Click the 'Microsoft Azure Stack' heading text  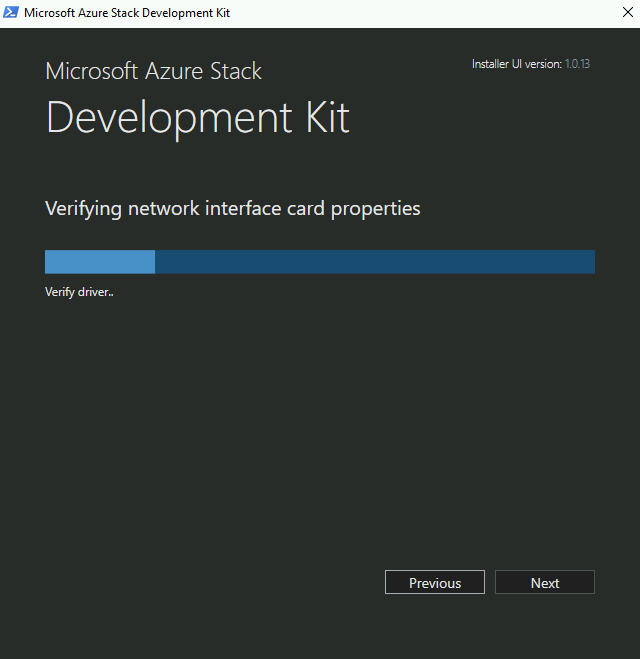click(x=153, y=71)
